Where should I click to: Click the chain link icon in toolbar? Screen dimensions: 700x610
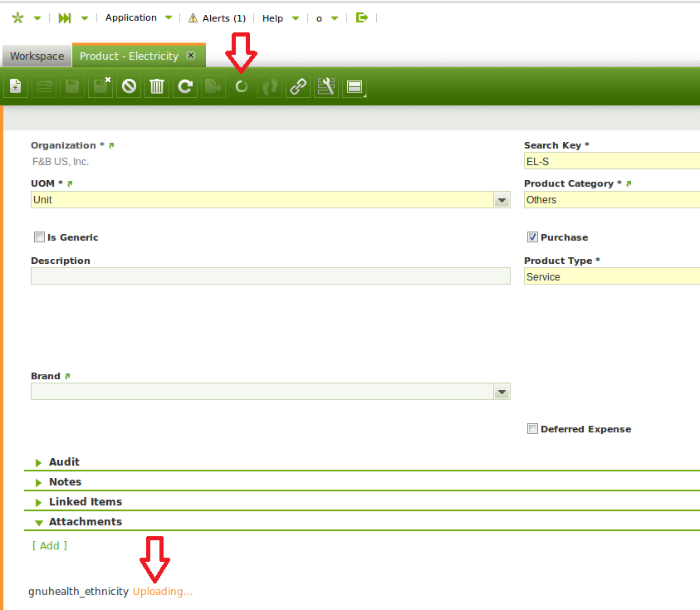[297, 86]
